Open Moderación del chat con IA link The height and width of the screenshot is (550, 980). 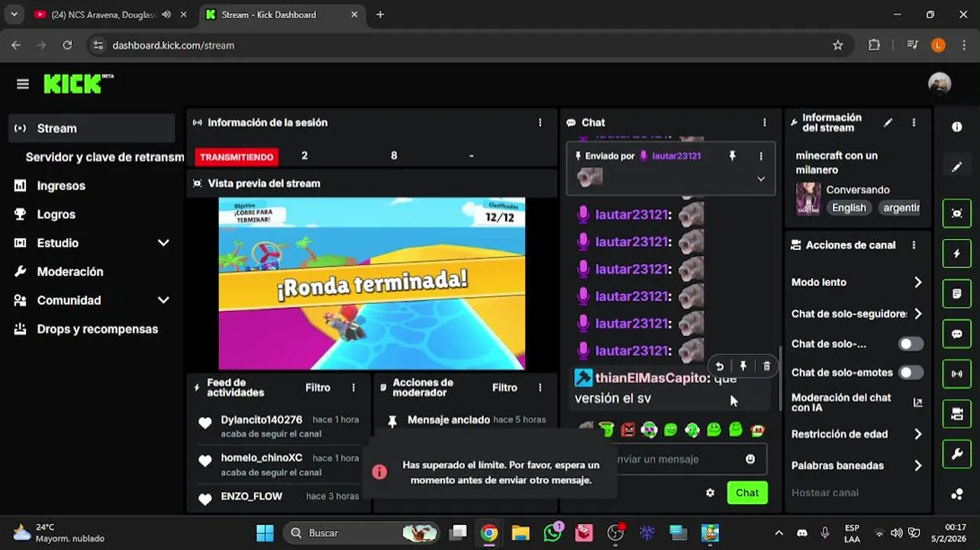click(856, 403)
